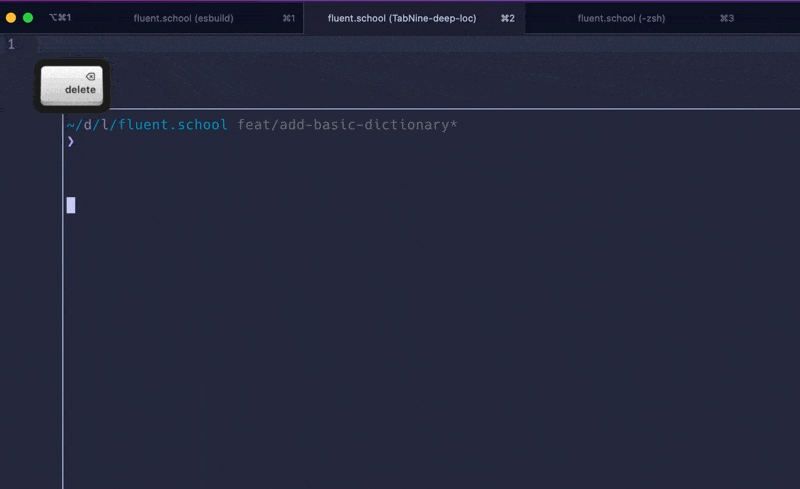The image size is (800, 489).
Task: Click the purple prompt chevron
Action: pos(70,141)
